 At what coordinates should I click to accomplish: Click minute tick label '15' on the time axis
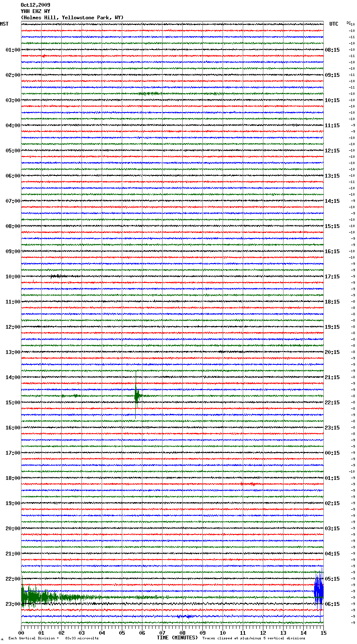pos(323,633)
